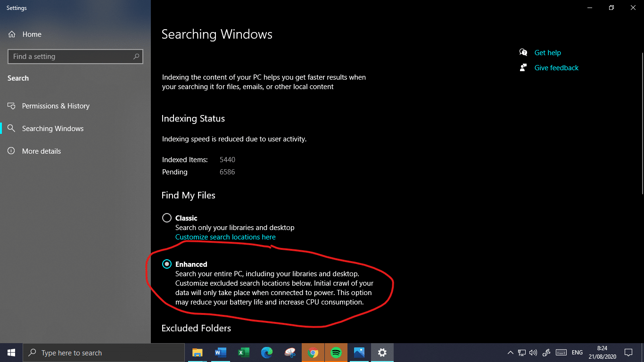Click inside the Find a setting field
Image resolution: width=644 pixels, height=362 pixels.
pos(75,57)
